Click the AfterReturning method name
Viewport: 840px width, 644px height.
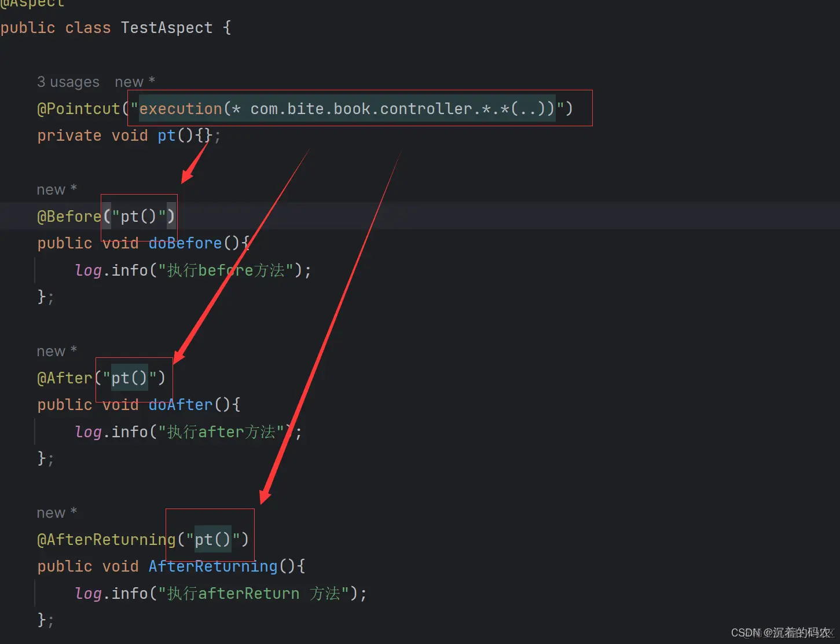pos(213,566)
